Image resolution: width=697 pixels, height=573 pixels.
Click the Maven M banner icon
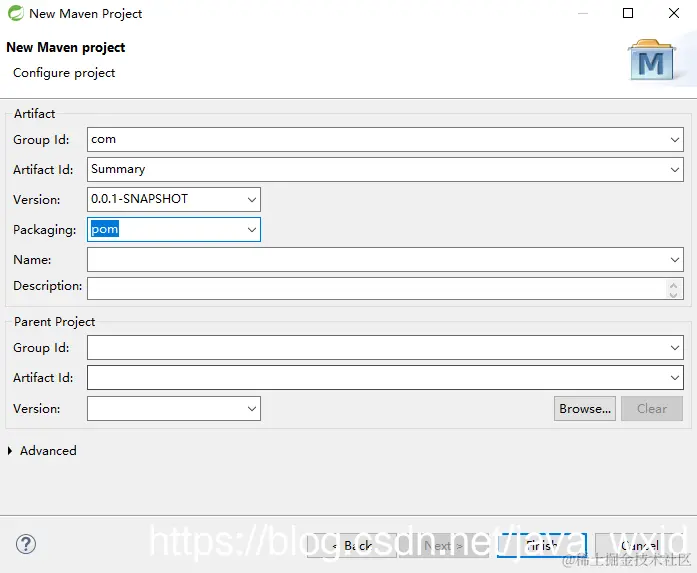(x=651, y=60)
